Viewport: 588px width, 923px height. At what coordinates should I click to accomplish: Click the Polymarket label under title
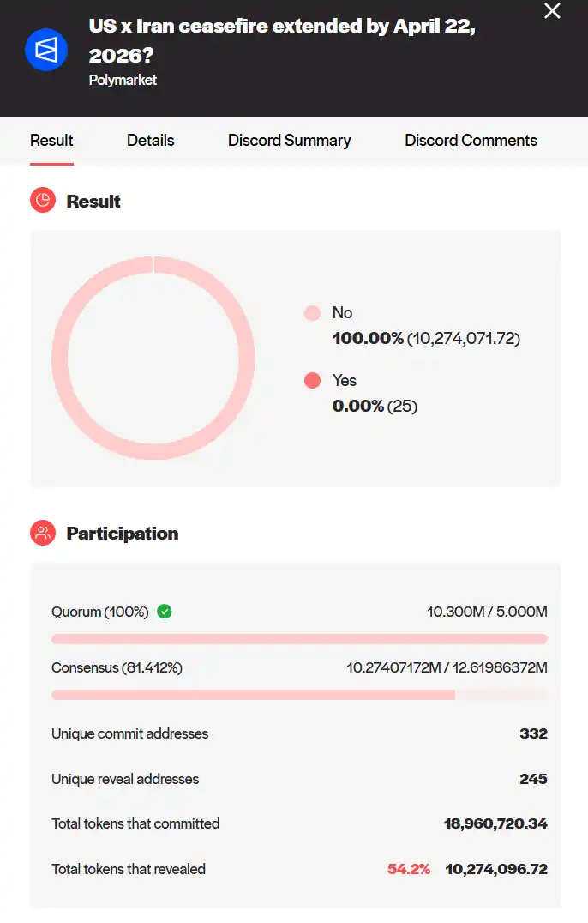point(123,81)
